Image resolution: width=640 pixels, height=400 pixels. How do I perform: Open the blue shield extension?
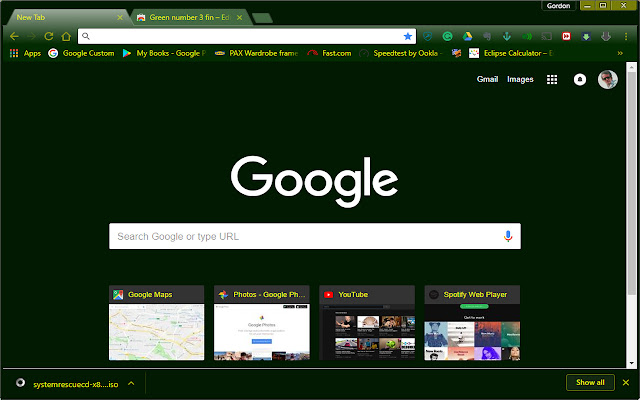coord(427,36)
